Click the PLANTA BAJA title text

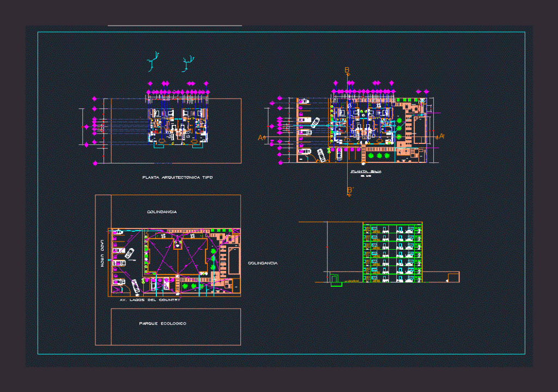click(x=366, y=171)
